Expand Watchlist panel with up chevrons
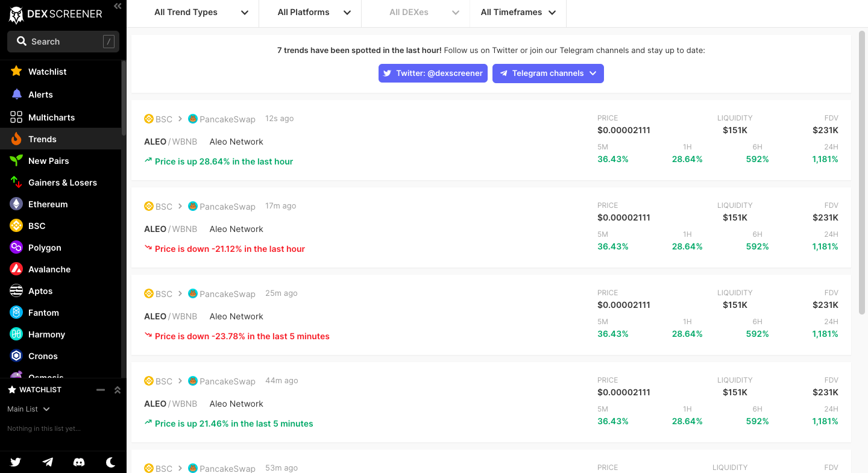Screen dimensions: 868x473 pos(118,390)
